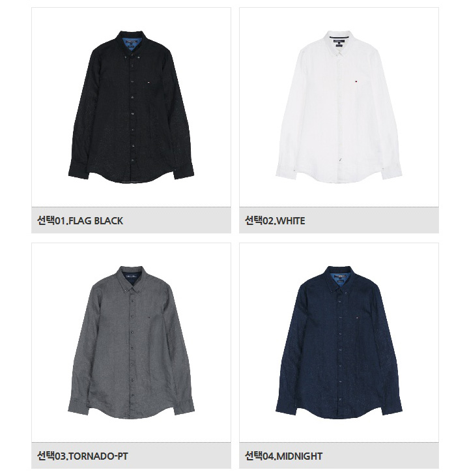The width and height of the screenshot is (469, 476).
Task: Select the black shirt product image
Action: (x=131, y=107)
